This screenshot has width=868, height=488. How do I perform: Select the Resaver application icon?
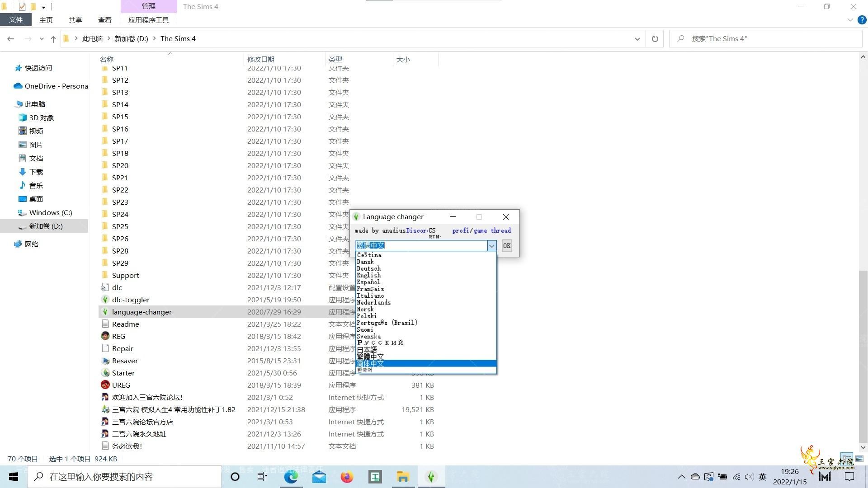(x=105, y=361)
